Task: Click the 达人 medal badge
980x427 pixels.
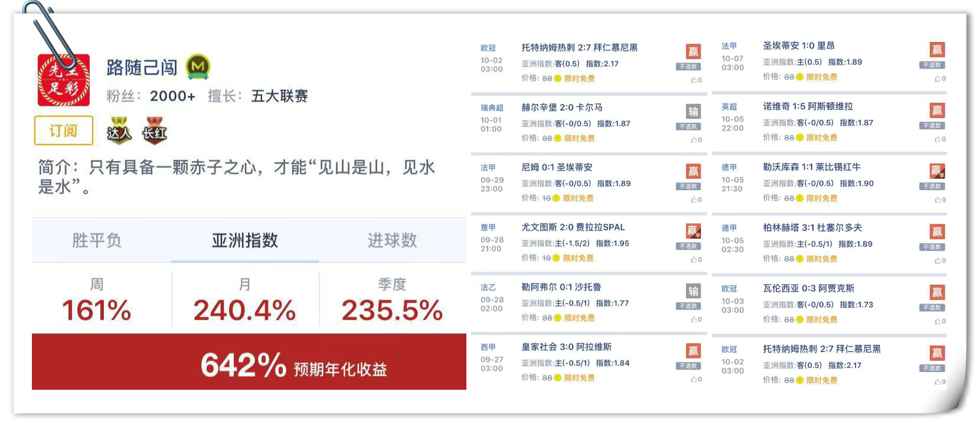Action: click(x=119, y=131)
